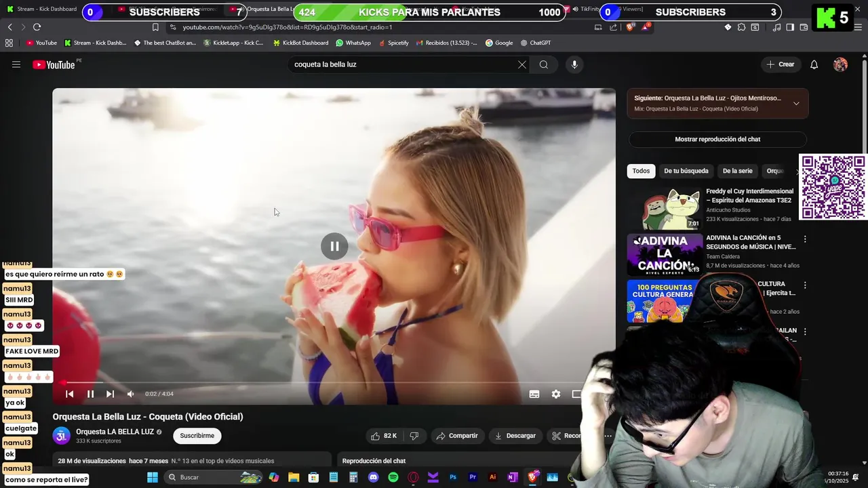Open the KickBot Dashboard bookmark
The height and width of the screenshot is (488, 868).
[x=300, y=43]
